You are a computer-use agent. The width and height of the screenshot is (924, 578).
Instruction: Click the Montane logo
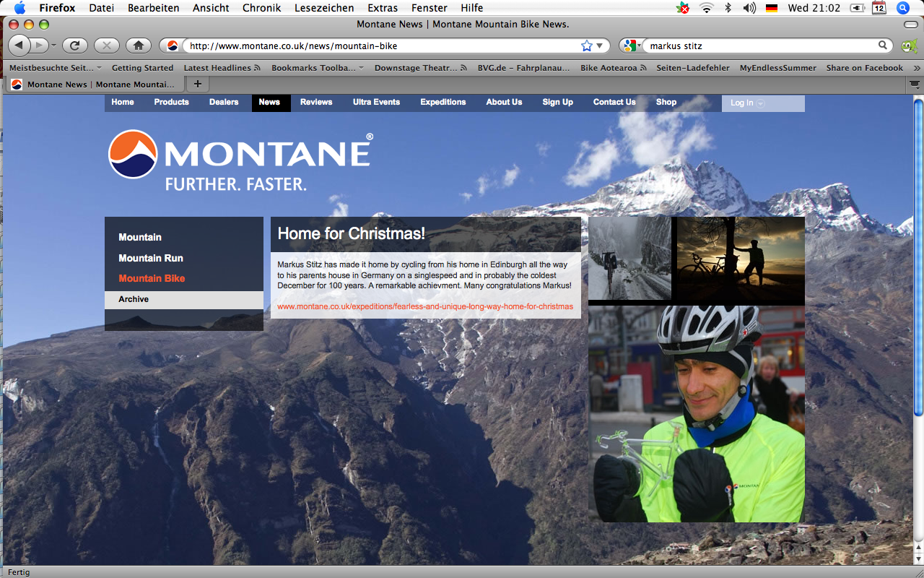(x=240, y=160)
